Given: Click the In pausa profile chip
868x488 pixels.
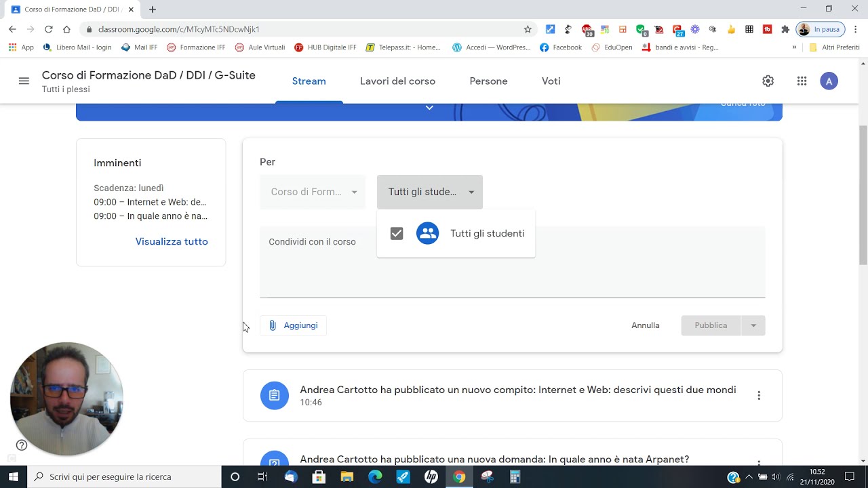Looking at the screenshot, I should coord(821,29).
